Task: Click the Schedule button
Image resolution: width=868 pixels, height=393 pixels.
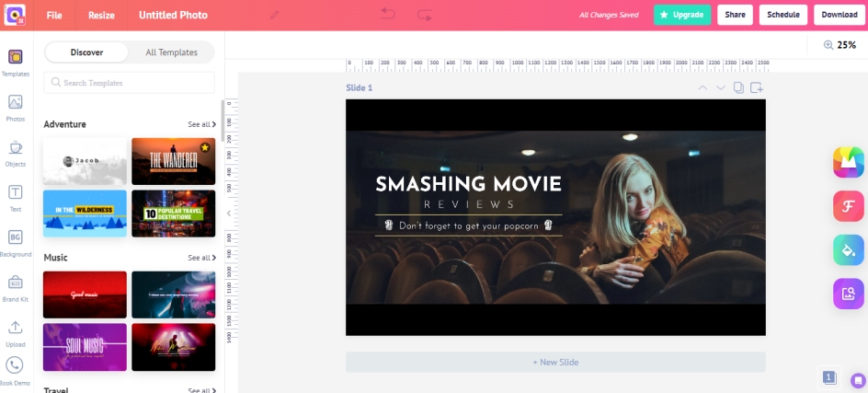Action: click(x=783, y=15)
